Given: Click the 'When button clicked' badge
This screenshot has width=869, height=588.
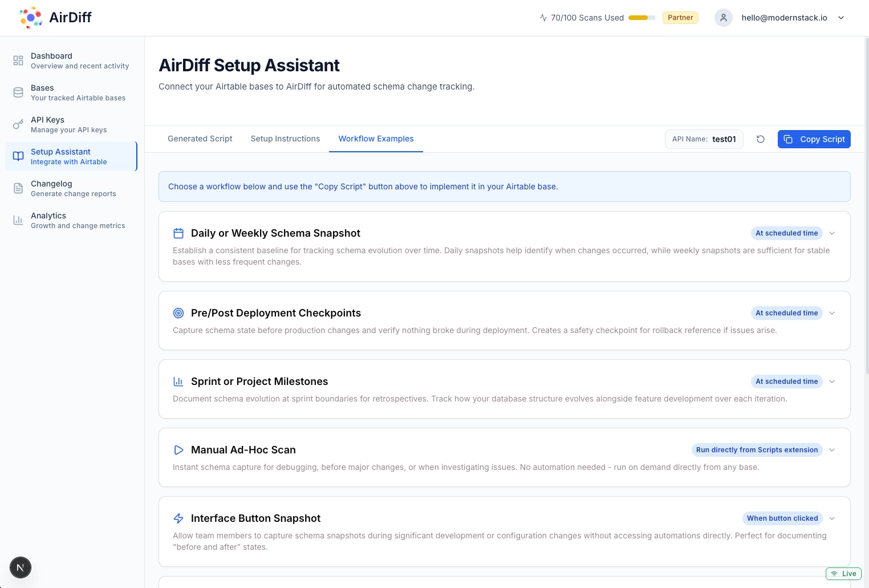Looking at the screenshot, I should [782, 518].
